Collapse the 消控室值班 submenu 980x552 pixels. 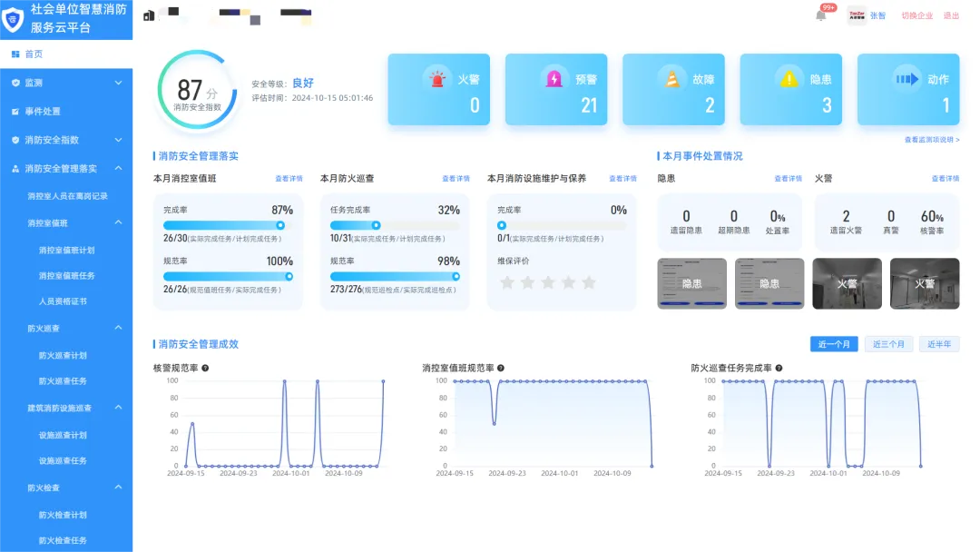coord(118,222)
